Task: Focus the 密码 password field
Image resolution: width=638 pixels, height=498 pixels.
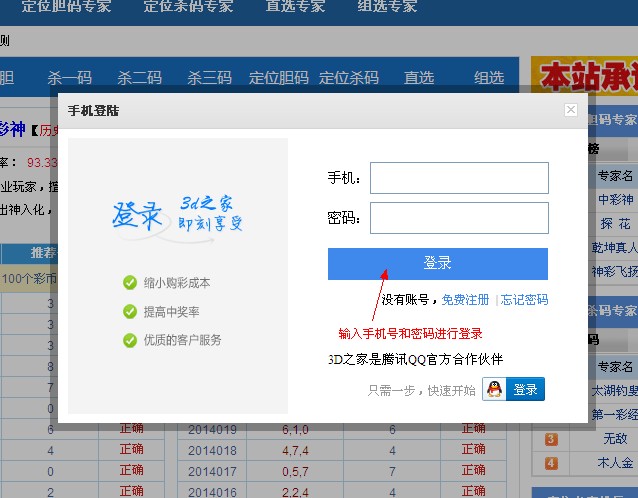Action: pos(459,218)
